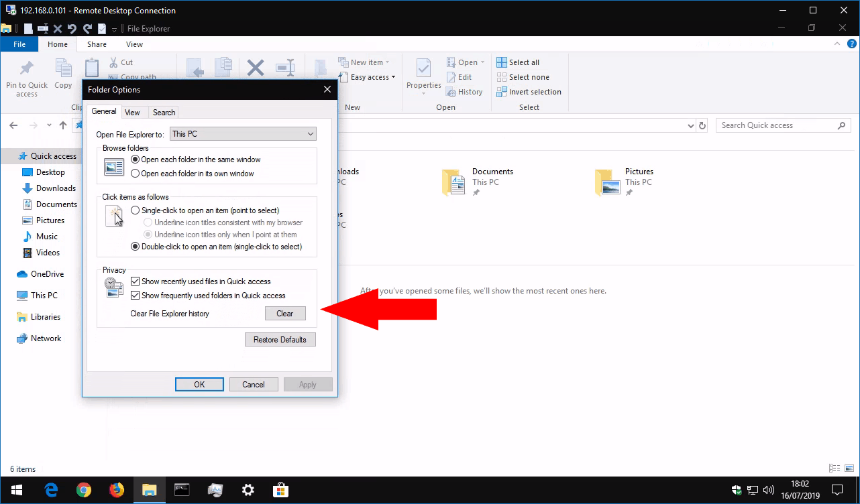Collapse the ribbon using the chevron

click(x=837, y=44)
